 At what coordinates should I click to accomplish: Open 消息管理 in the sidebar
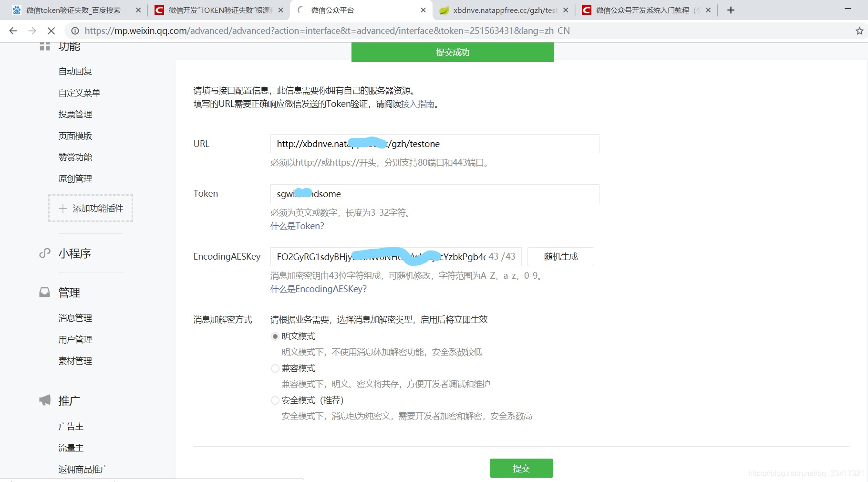75,318
